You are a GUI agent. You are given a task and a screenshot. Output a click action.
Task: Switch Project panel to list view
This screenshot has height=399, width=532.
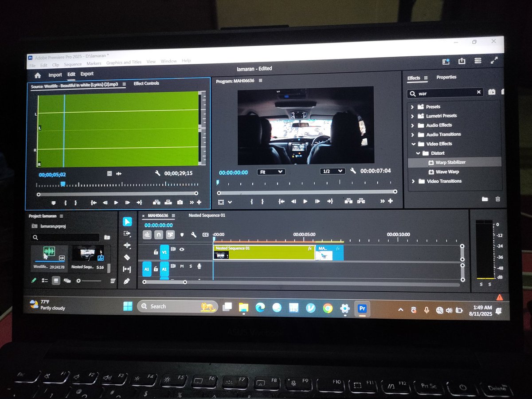[45, 280]
